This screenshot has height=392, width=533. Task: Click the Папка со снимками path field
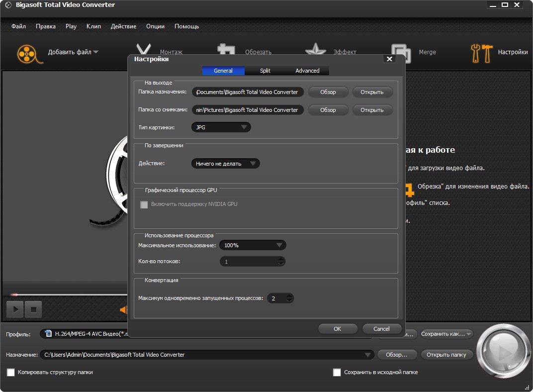(x=248, y=110)
